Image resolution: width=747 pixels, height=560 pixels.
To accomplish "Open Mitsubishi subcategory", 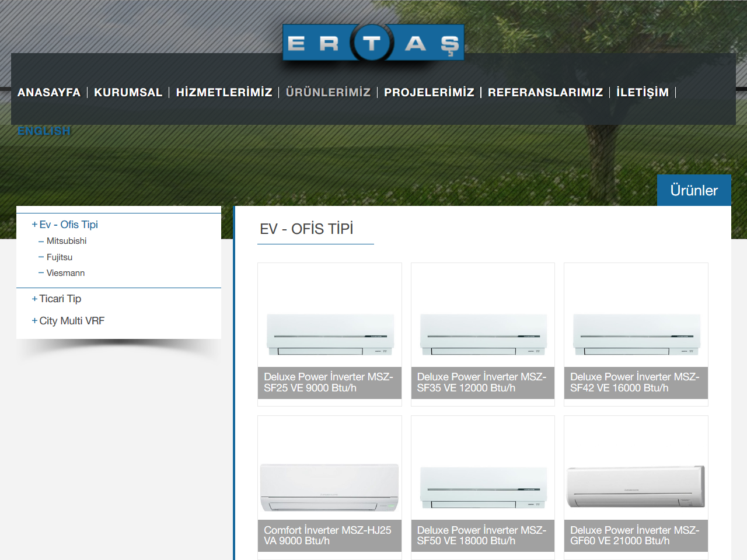I will 67,241.
